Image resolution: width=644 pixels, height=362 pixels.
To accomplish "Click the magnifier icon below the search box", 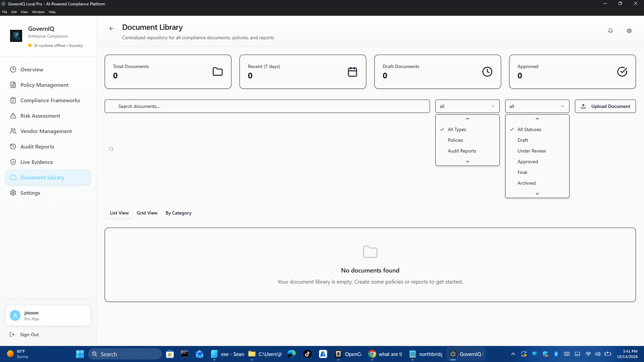I will coord(111,149).
